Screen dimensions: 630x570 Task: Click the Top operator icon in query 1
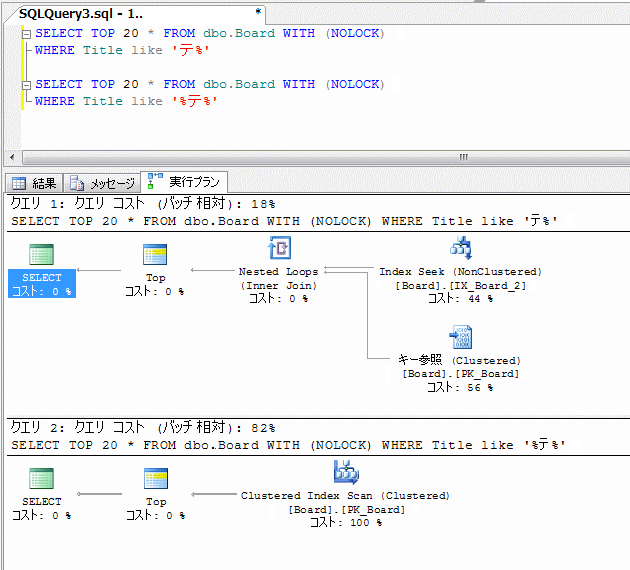point(155,254)
